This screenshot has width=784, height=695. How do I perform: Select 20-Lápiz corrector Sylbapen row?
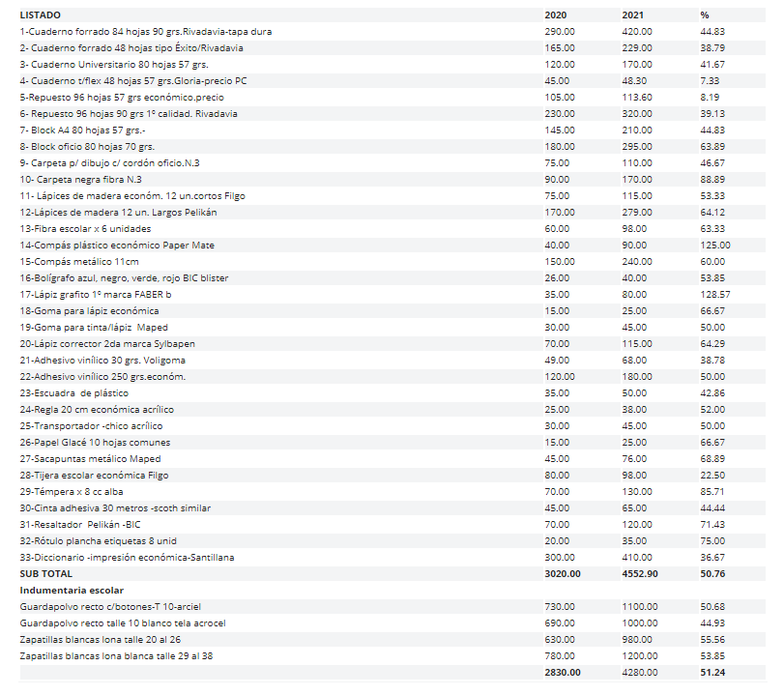(x=392, y=344)
